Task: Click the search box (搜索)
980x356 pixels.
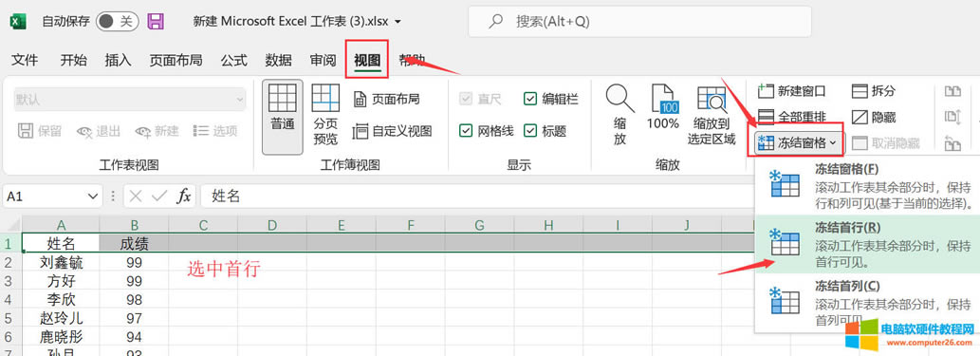Action: coord(639,22)
